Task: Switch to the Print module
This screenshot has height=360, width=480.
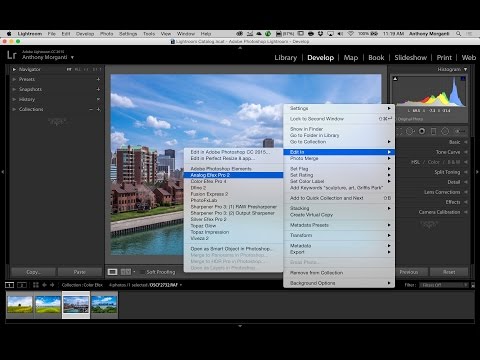Action: point(444,58)
